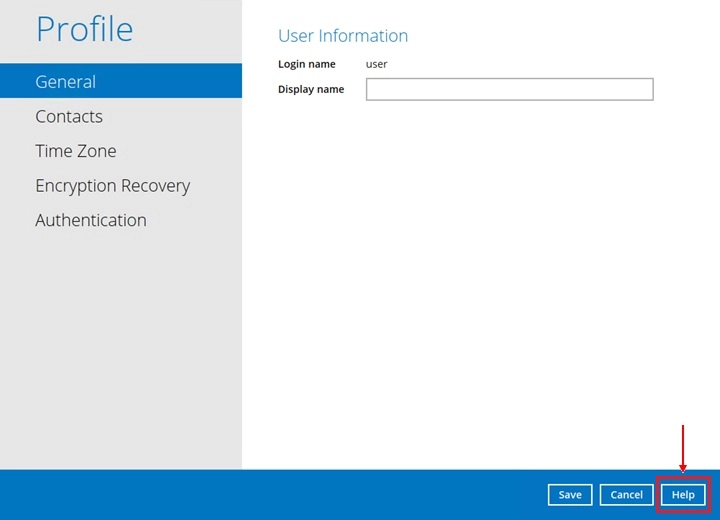Go to the Authentication tab
This screenshot has height=520, width=720.
point(91,220)
